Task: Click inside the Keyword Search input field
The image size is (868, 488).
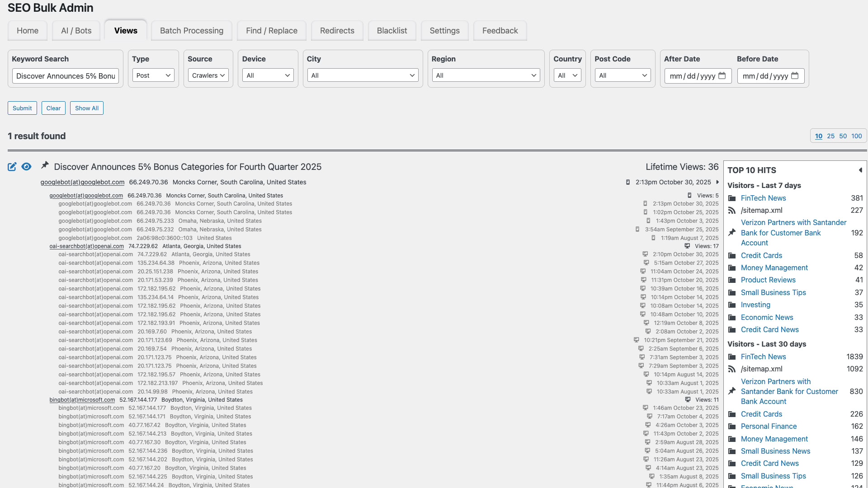Action: (65, 76)
